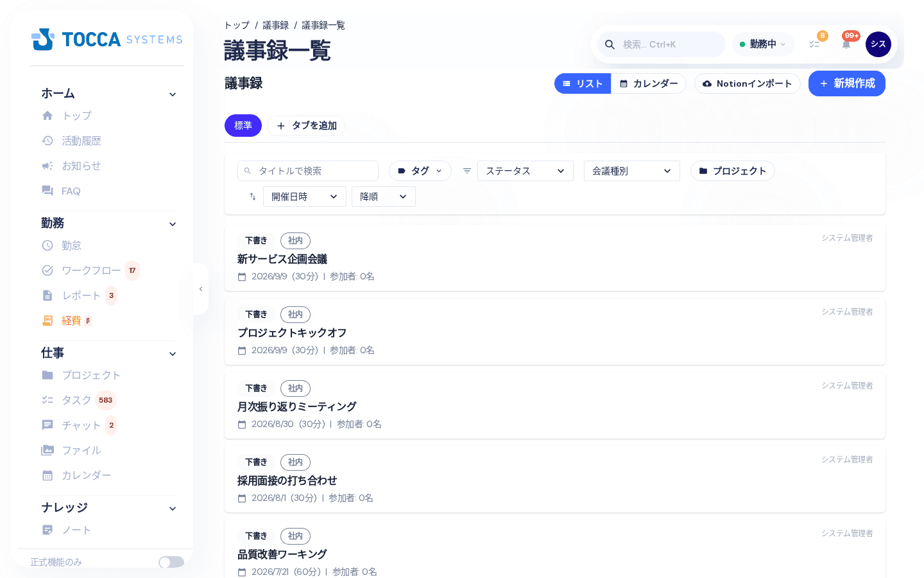The width and height of the screenshot is (924, 578).
Task: Open the notifications bell icon
Action: (846, 44)
